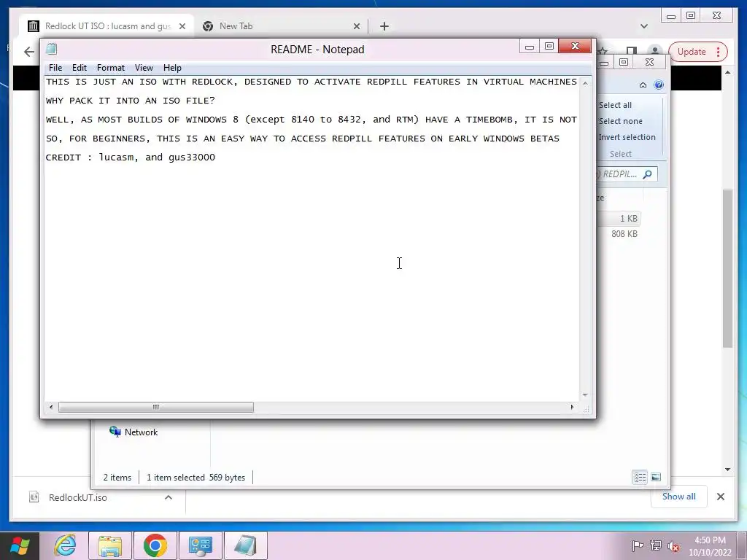Close the README Notepad window
Image resolution: width=747 pixels, height=560 pixels.
(575, 46)
